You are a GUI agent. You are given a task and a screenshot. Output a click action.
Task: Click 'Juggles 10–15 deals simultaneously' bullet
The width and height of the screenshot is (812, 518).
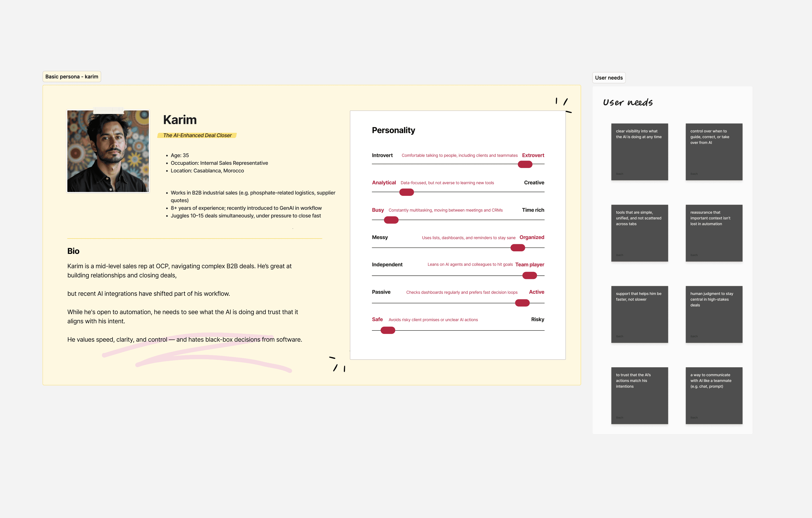[x=246, y=216]
